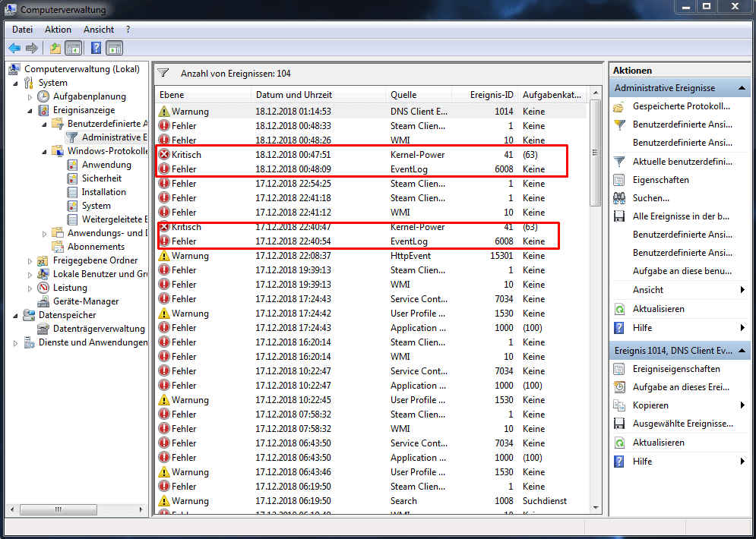Screen dimensions: 756x539
Task: Click Aktuelle benutzerdefinierte Ansicht filtern action
Action: (682, 162)
